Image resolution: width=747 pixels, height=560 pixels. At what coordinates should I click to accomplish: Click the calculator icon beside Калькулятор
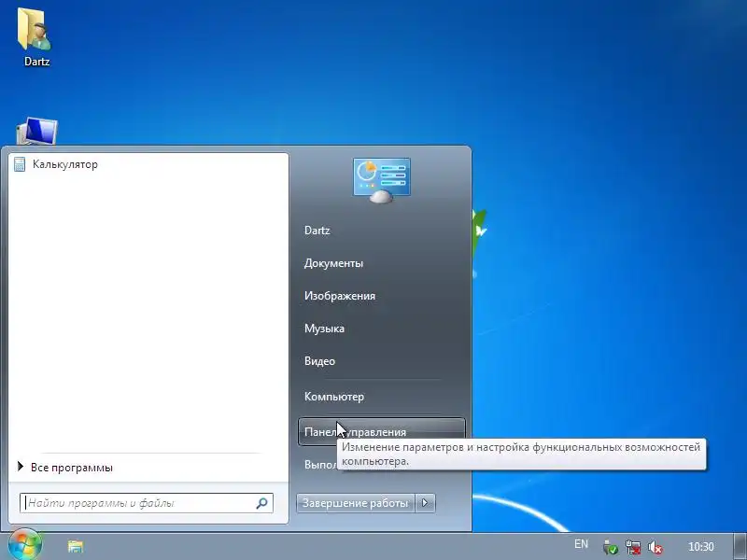(20, 165)
